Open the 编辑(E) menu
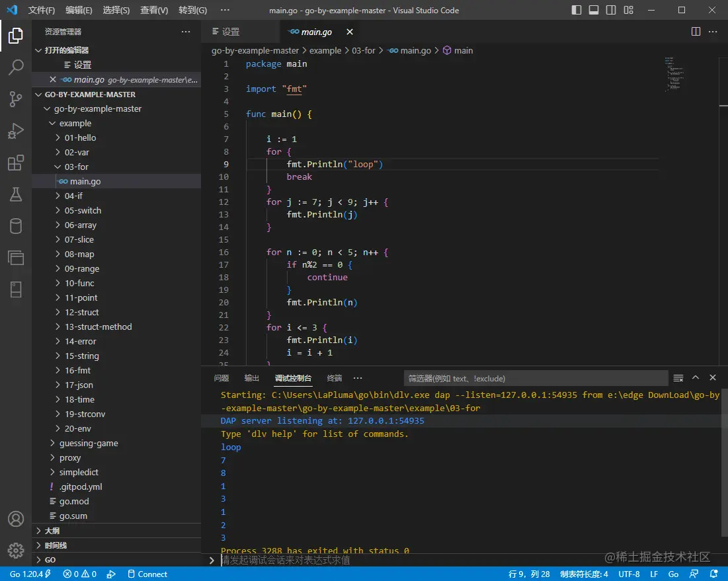728x581 pixels. (79, 10)
